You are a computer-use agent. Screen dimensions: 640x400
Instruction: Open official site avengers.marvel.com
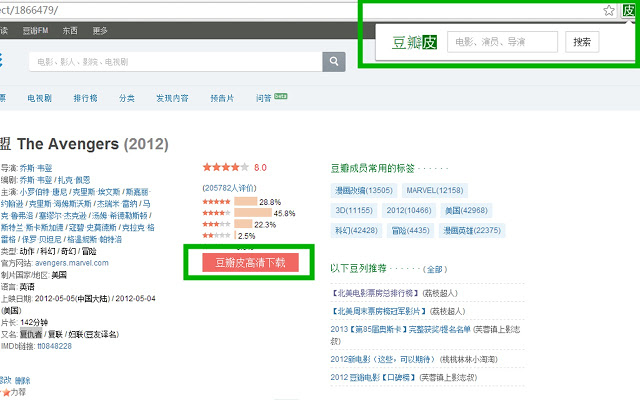pyautogui.click(x=72, y=263)
